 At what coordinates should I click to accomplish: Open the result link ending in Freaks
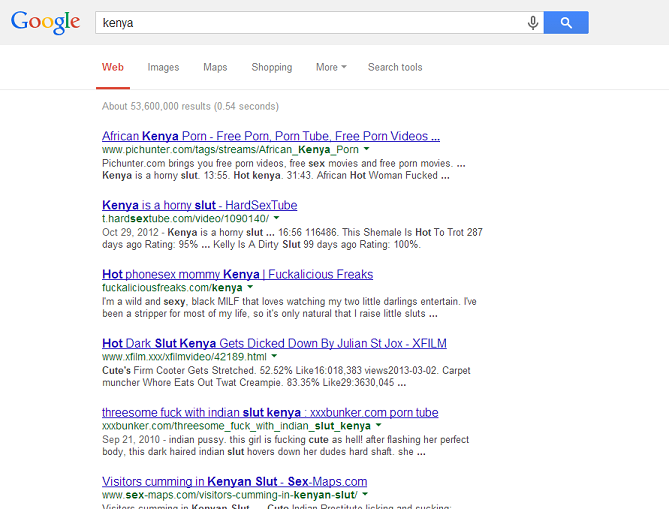coord(238,274)
